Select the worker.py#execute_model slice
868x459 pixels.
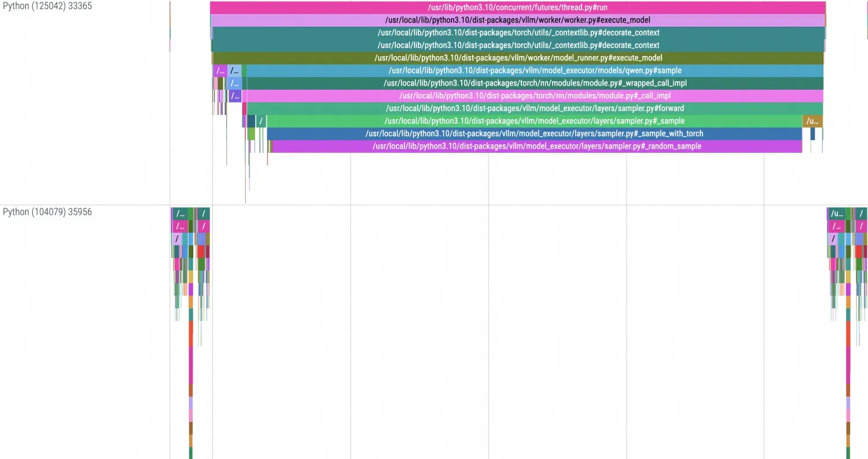518,20
